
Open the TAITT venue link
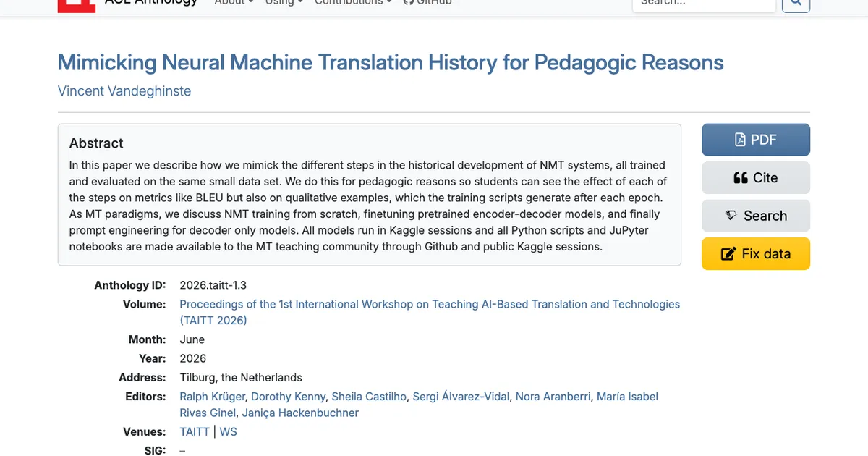pos(195,431)
